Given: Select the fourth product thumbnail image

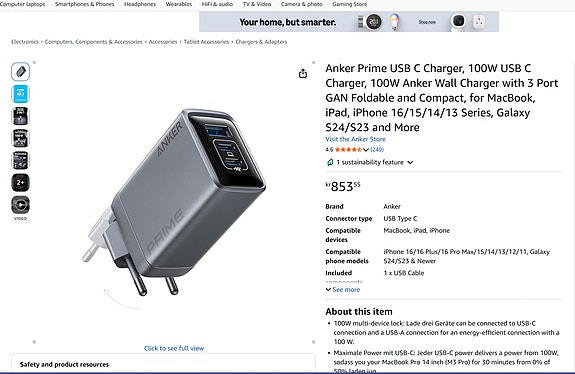Looking at the screenshot, I should tap(21, 138).
